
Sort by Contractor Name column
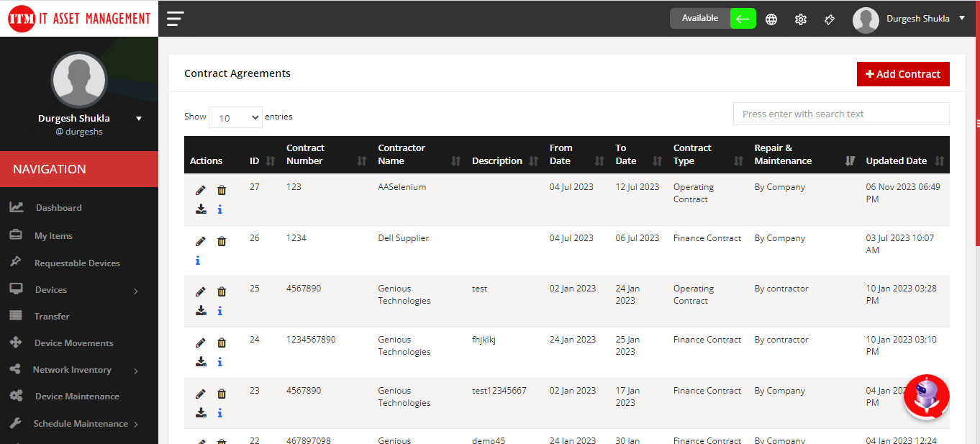(x=419, y=155)
